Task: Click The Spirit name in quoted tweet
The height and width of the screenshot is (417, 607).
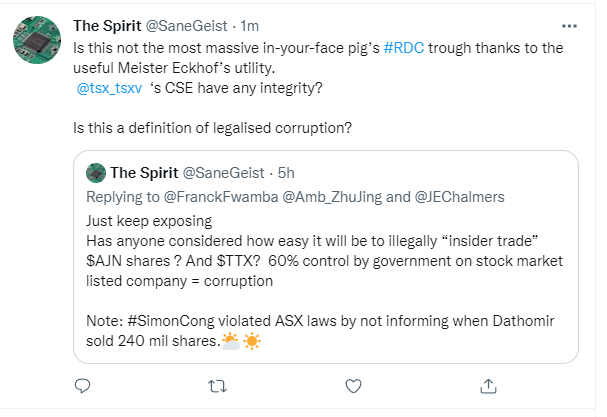Action: (144, 173)
